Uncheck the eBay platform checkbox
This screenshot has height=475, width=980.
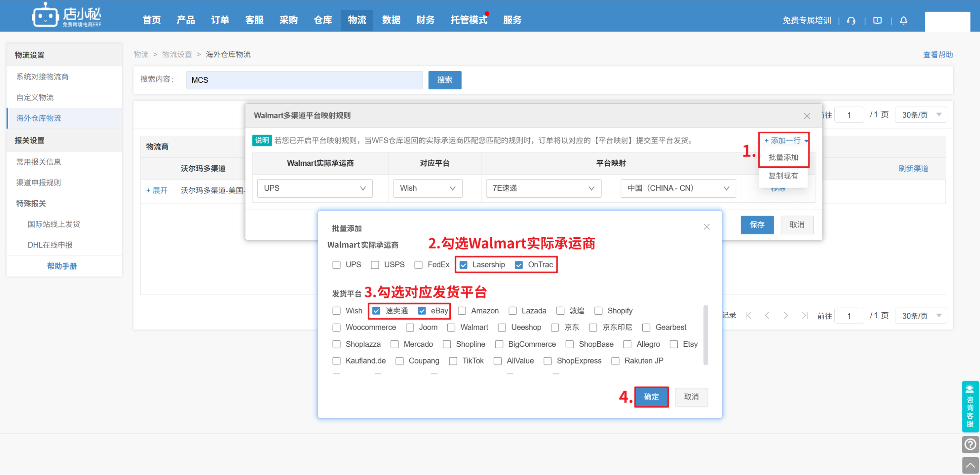[422, 311]
